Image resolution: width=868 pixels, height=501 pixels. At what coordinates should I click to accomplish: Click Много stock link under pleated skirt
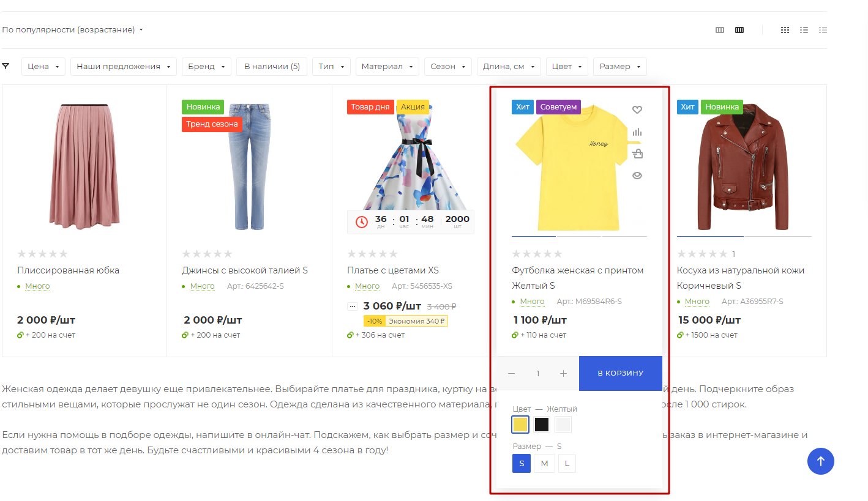pyautogui.click(x=37, y=286)
